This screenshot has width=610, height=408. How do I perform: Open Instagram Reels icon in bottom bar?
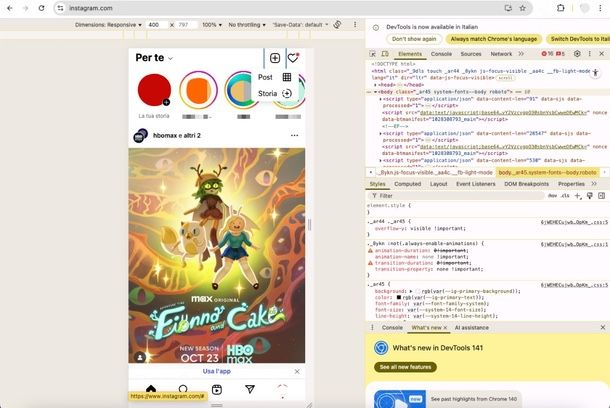coord(217,389)
